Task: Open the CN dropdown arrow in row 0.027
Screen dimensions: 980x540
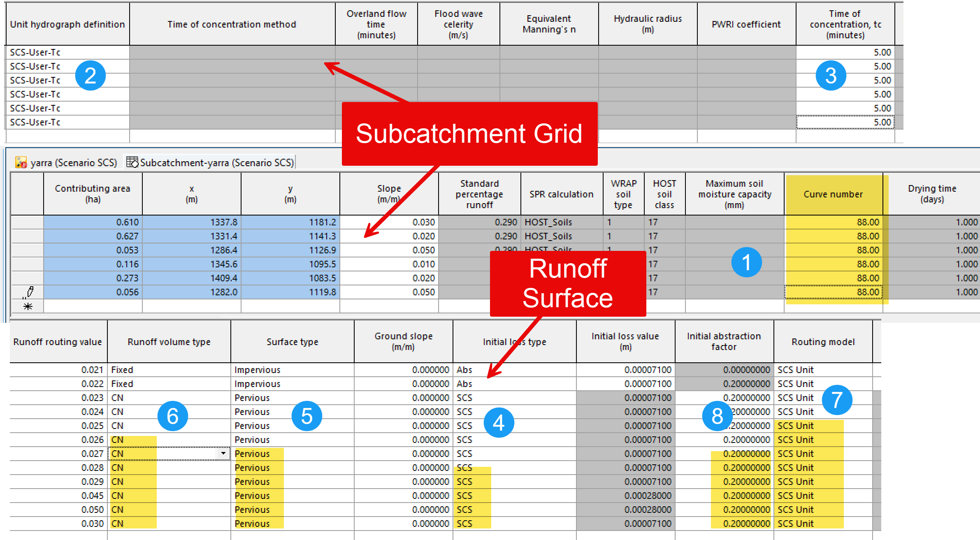Action: 223,454
